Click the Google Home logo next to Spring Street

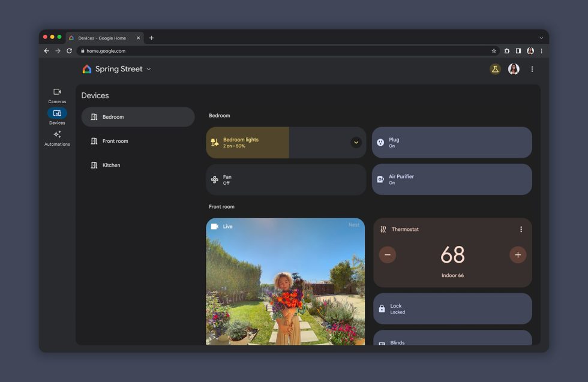coord(86,69)
